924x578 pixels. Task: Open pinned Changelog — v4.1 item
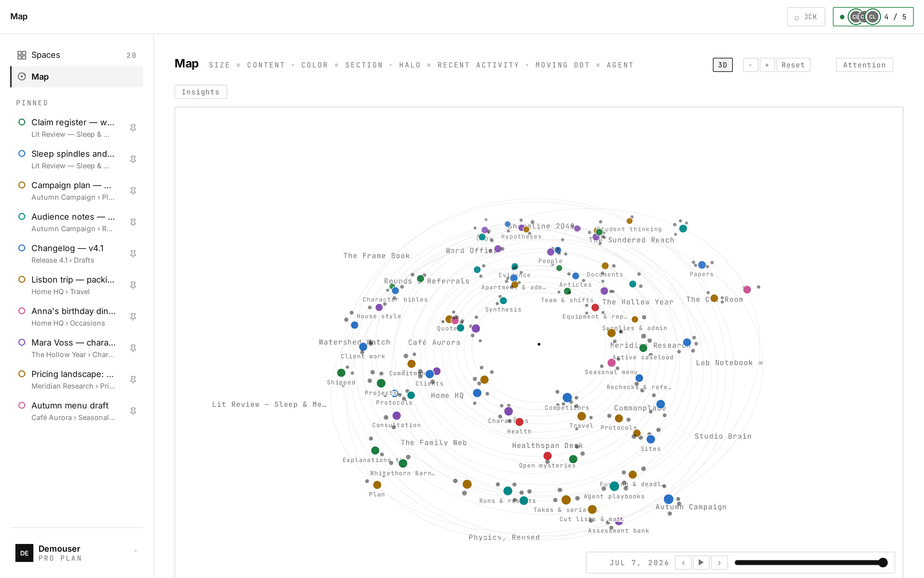point(76,254)
